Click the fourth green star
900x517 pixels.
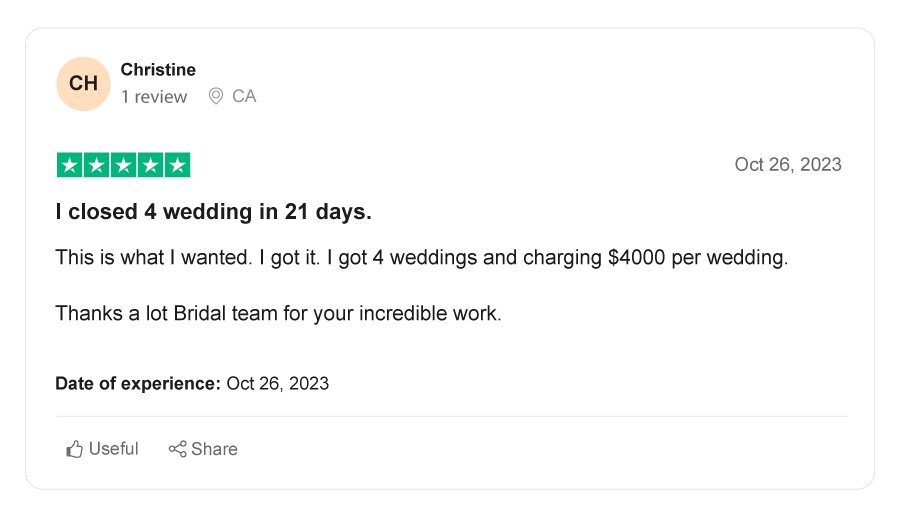point(150,165)
